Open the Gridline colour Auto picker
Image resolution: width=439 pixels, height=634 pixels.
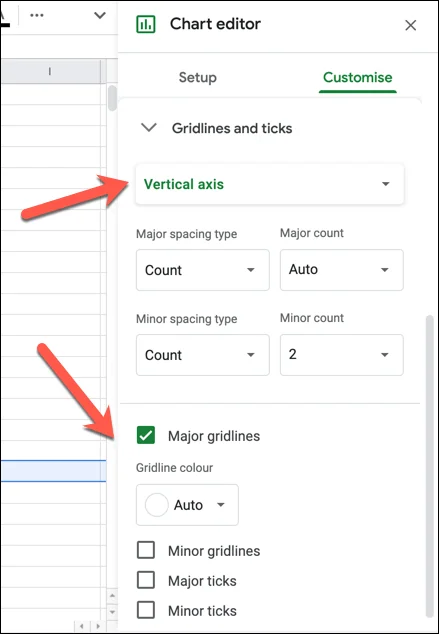point(187,505)
